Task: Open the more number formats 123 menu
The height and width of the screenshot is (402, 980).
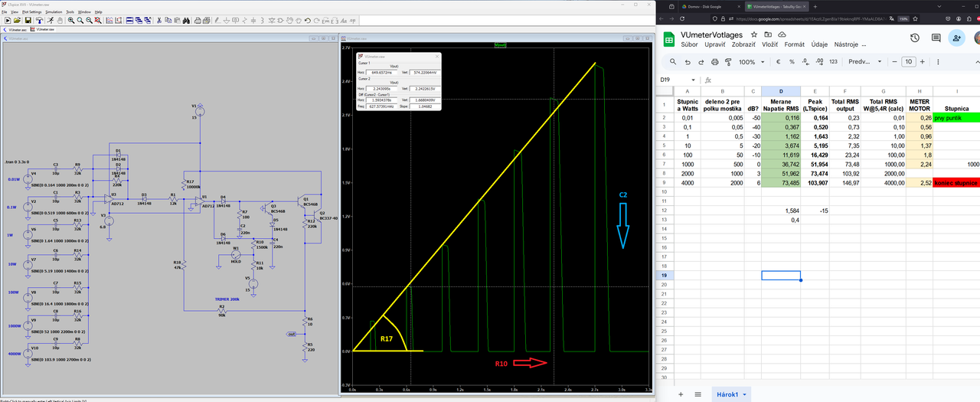Action: coord(833,62)
